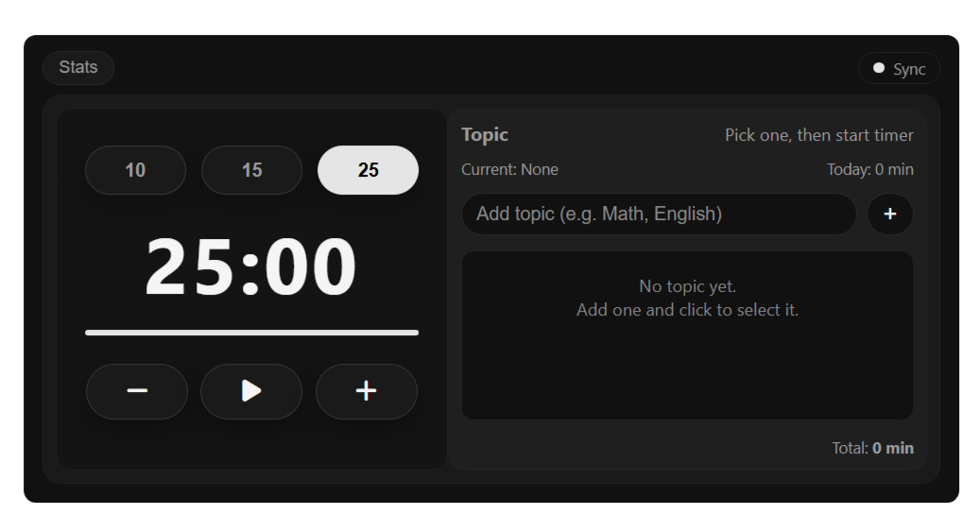Viewport: 980px width, 531px height.
Task: Click the Pick one, then start timer hint
Action: [x=818, y=135]
